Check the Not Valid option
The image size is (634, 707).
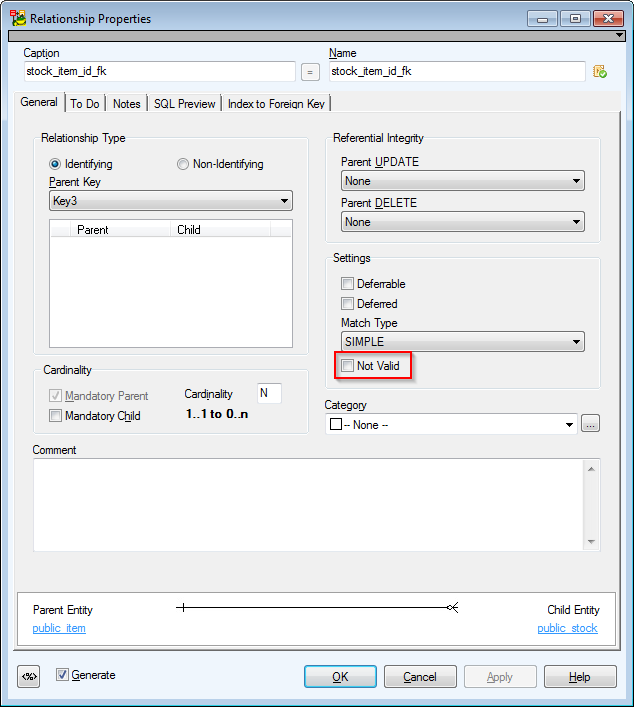point(347,366)
